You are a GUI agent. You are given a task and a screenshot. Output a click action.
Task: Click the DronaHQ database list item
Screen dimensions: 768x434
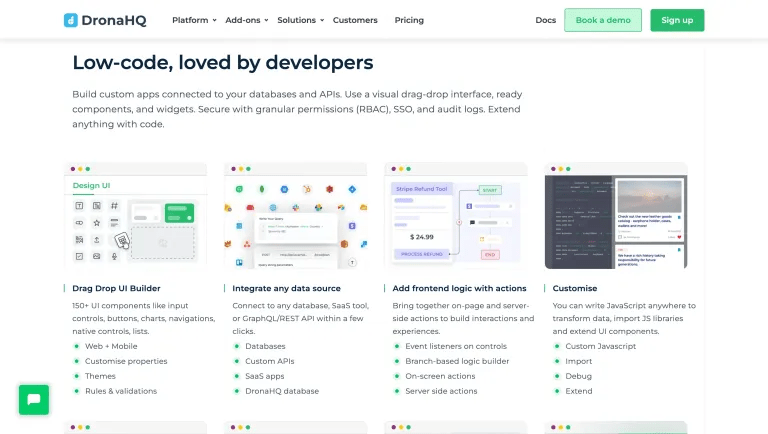click(282, 391)
